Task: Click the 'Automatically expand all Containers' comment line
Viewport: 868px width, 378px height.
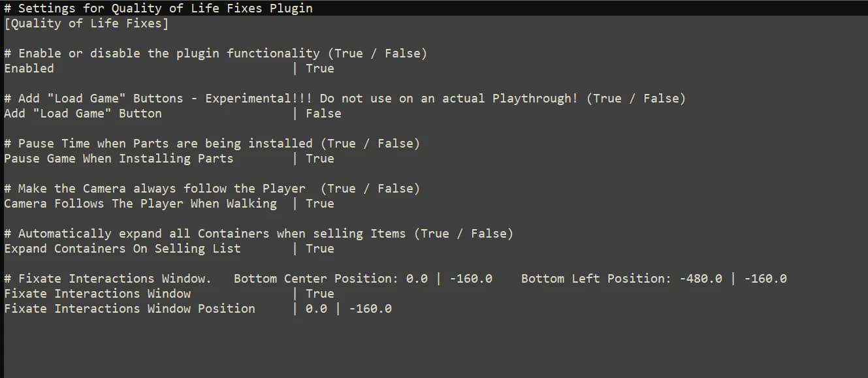Action: (259, 234)
